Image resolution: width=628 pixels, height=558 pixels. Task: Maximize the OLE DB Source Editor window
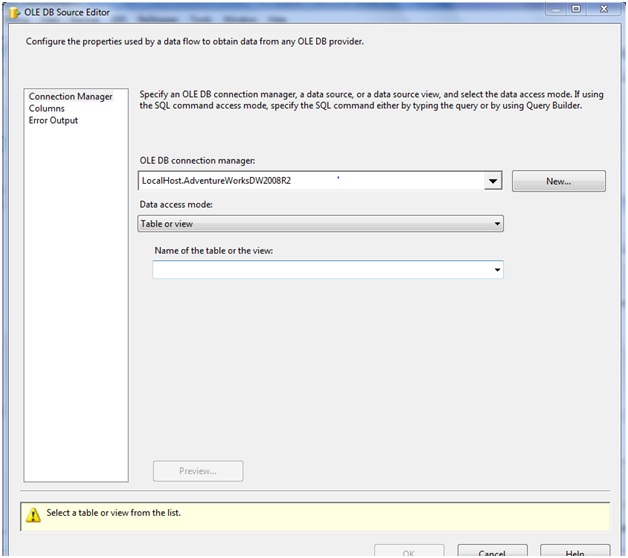click(576, 9)
